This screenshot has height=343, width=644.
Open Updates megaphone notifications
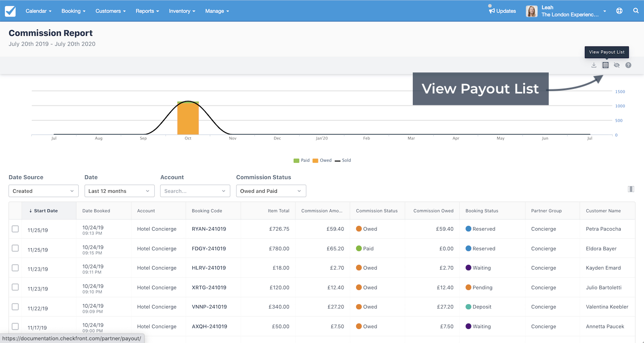tap(502, 11)
